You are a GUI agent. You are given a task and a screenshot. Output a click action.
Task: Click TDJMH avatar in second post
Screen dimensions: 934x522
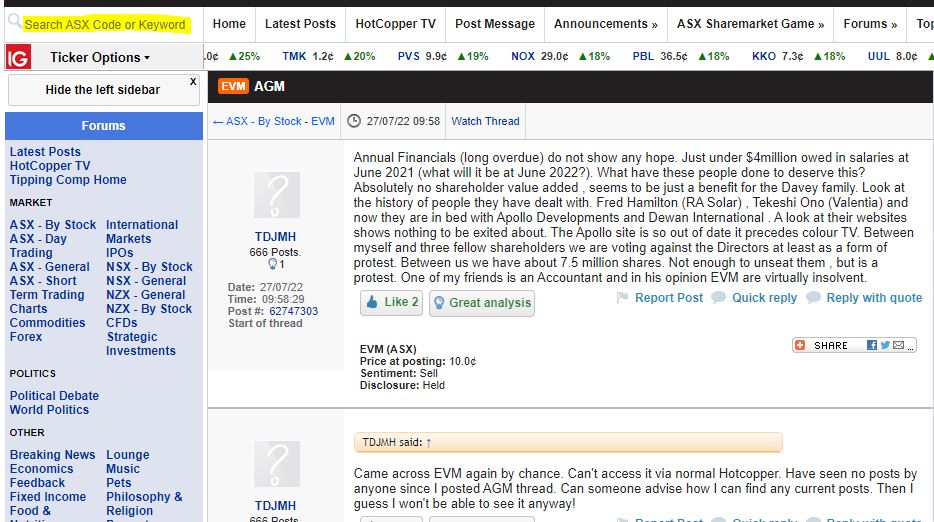(x=276, y=464)
